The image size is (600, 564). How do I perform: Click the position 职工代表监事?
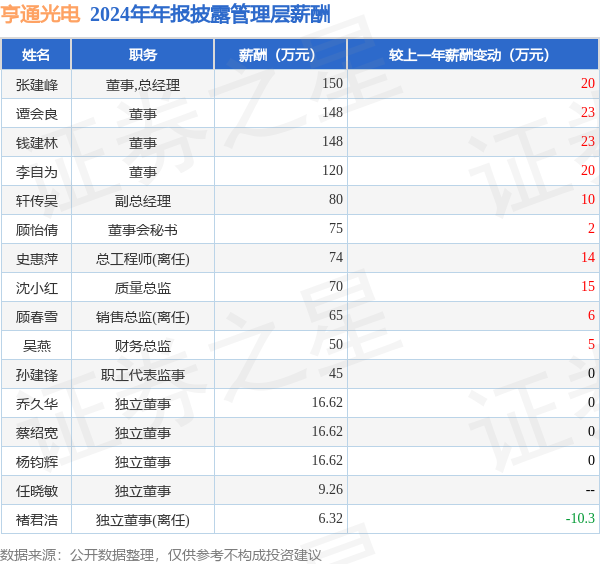coord(143,375)
